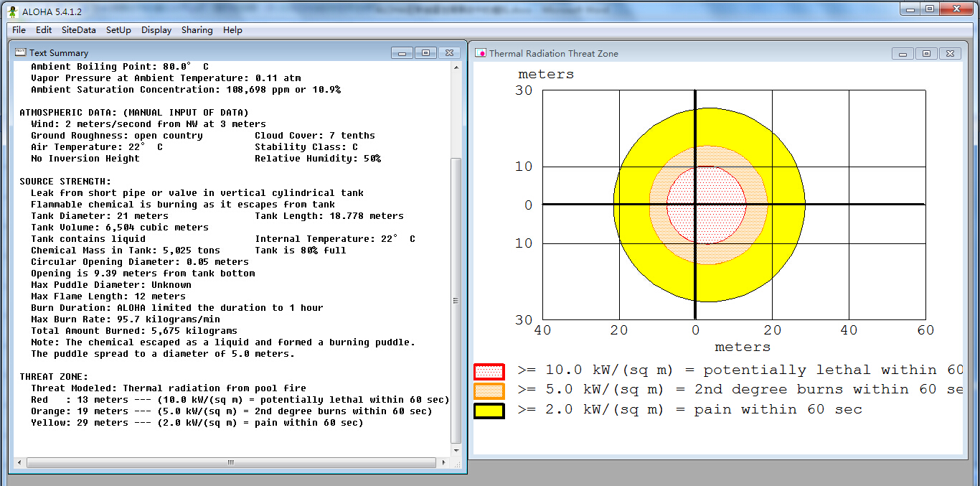Open the SetUp menu
The height and width of the screenshot is (486, 980).
coord(118,30)
